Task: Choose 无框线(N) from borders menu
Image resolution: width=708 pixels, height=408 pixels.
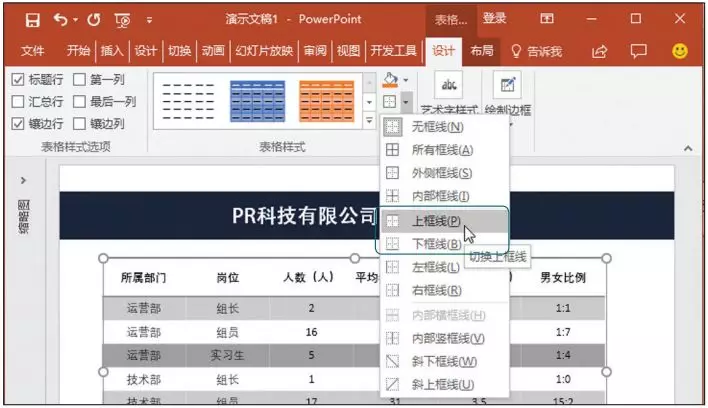Action: click(445, 127)
